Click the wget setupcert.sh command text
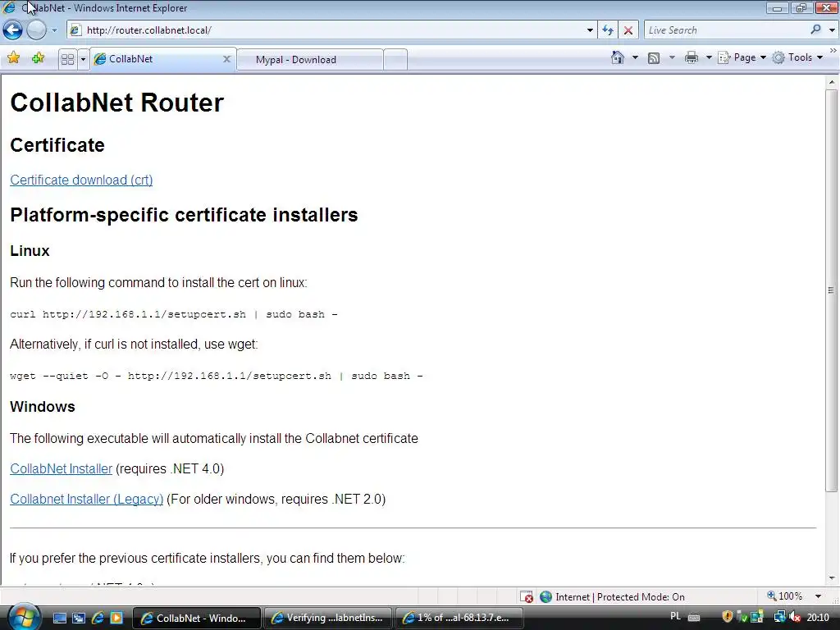This screenshot has height=630, width=840. click(x=217, y=376)
